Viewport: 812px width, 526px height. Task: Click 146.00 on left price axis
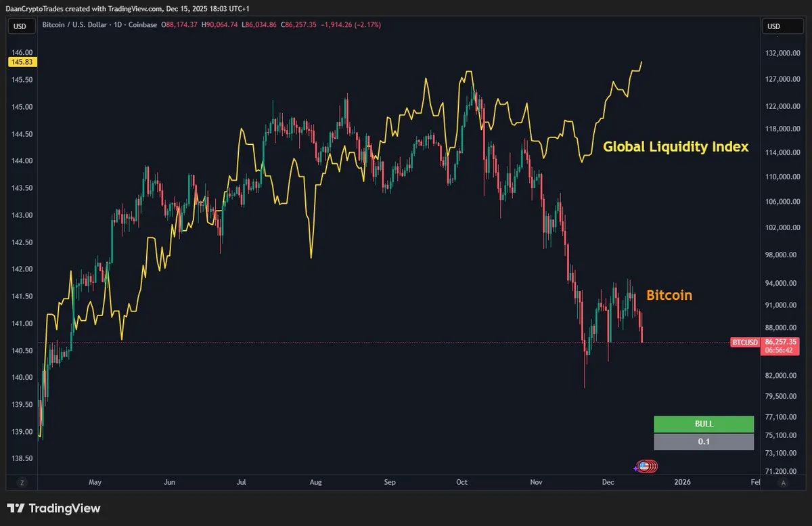click(x=22, y=52)
